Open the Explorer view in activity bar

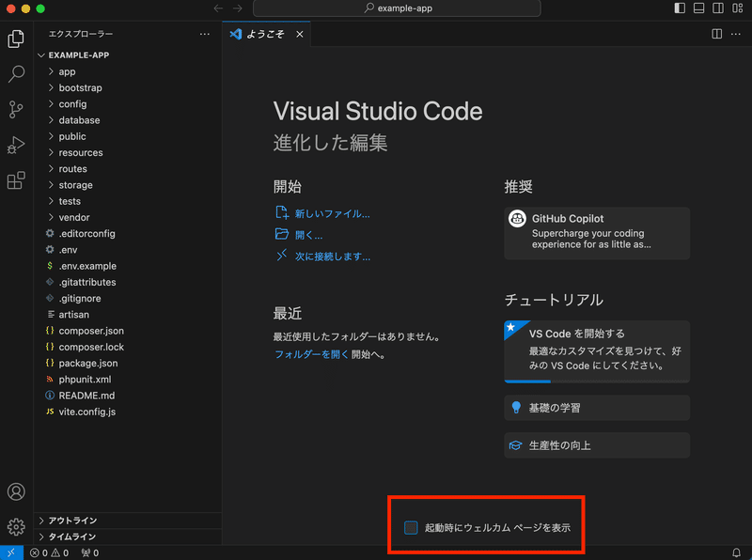(x=16, y=39)
